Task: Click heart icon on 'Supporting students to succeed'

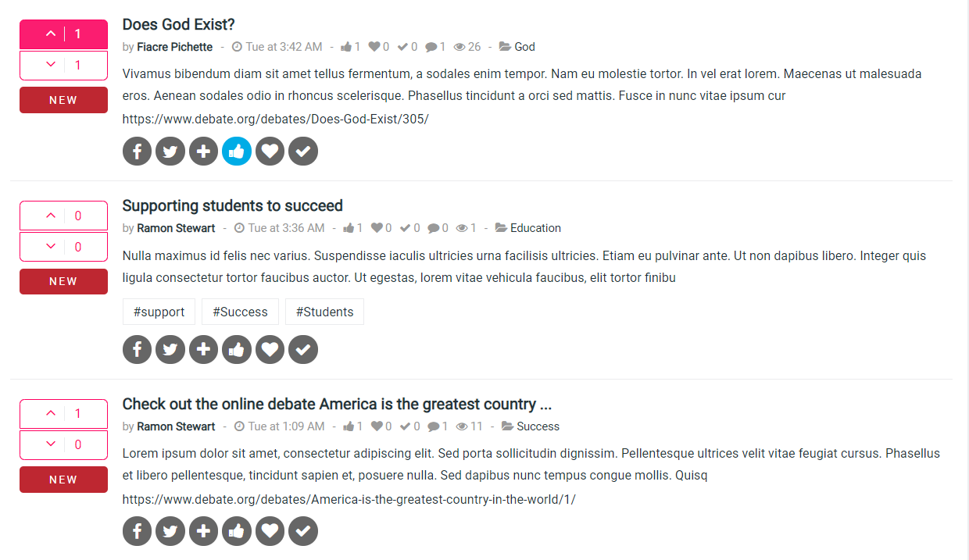Action: pyautogui.click(x=270, y=349)
